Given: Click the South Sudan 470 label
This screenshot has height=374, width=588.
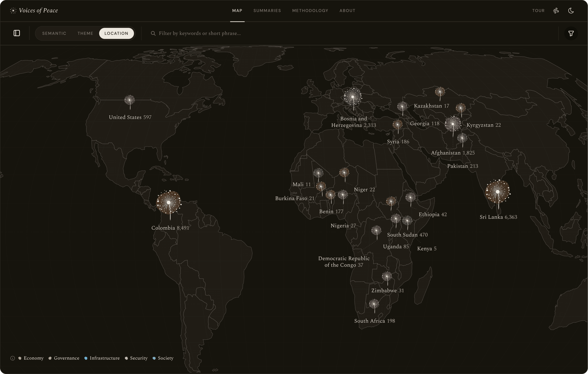Looking at the screenshot, I should [x=407, y=235].
